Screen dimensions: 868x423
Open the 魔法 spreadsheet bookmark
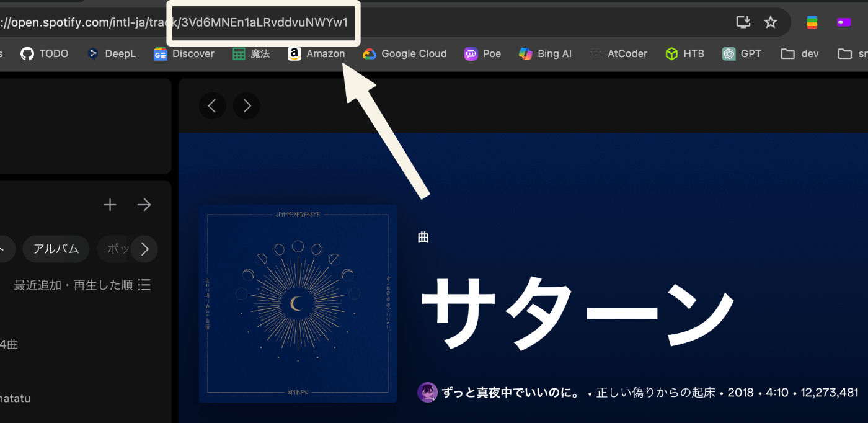251,54
